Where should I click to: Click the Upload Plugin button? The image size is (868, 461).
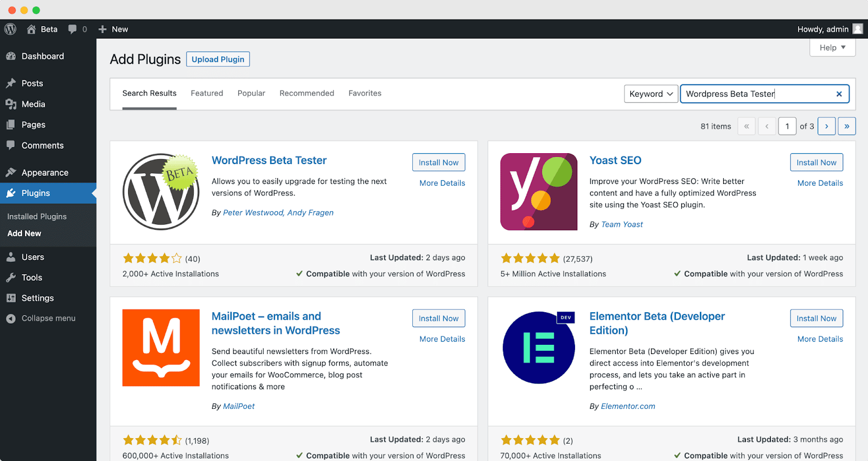(218, 59)
